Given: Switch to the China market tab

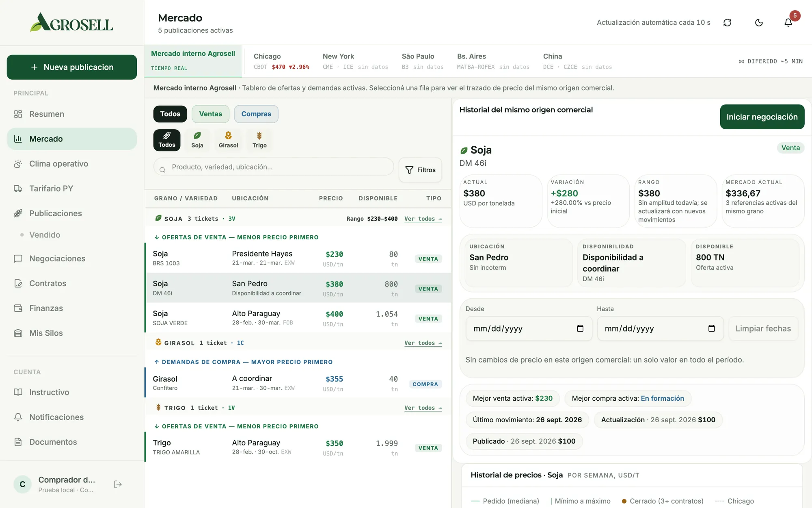Looking at the screenshot, I should point(577,61).
